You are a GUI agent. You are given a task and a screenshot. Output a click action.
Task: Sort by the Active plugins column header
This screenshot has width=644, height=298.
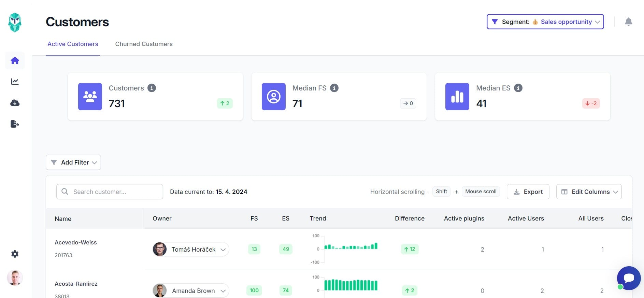(464, 218)
